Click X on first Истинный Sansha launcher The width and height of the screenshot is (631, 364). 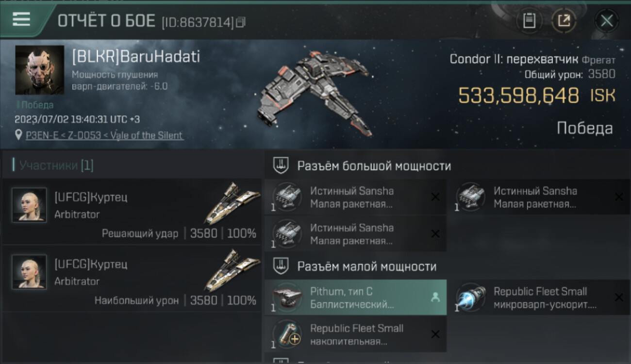[x=435, y=197]
